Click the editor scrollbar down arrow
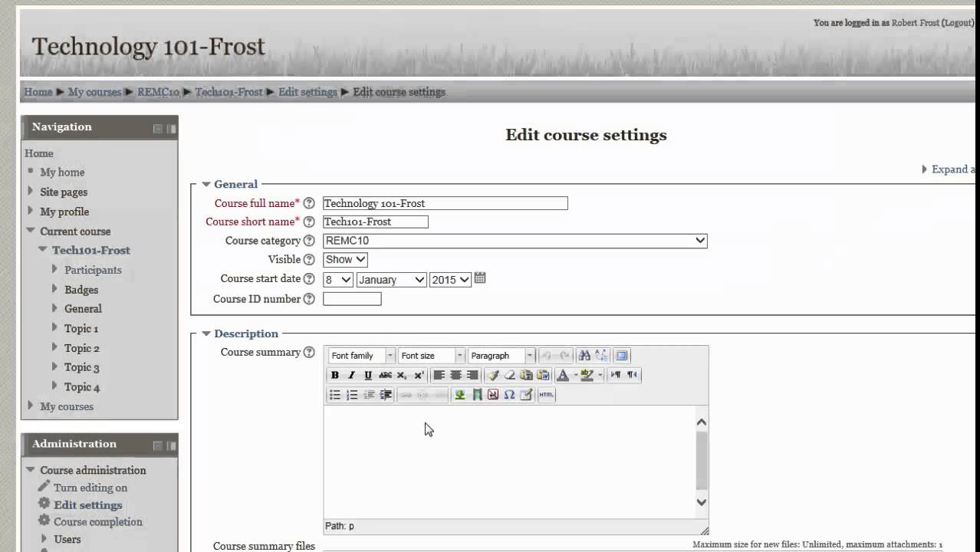980x552 pixels. [702, 502]
